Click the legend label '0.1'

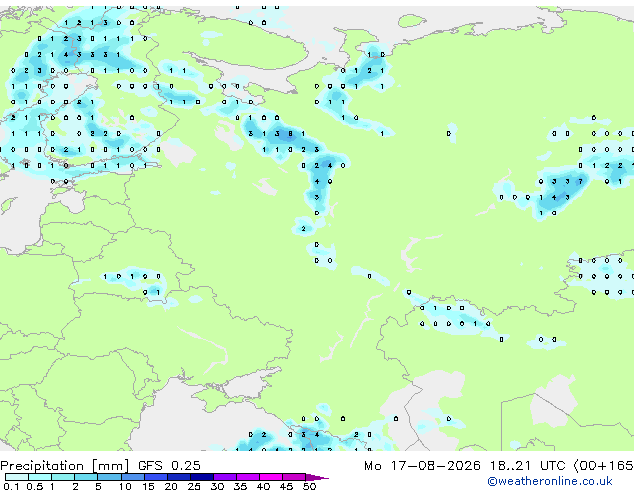[x=11, y=486]
